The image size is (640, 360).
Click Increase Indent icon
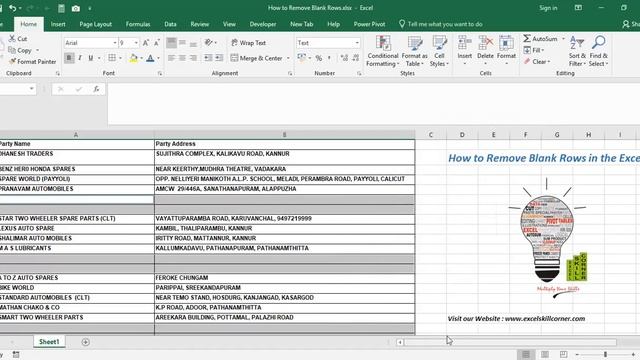tap(219, 58)
